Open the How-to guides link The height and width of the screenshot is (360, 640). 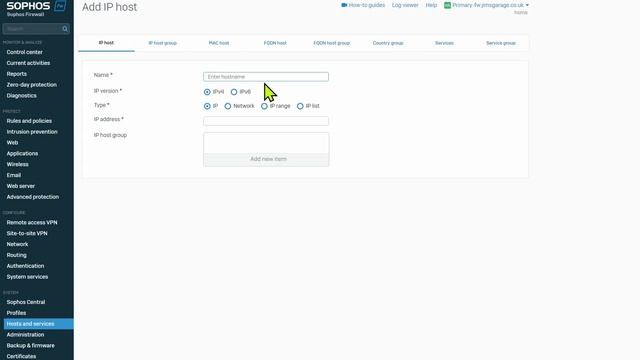[367, 5]
